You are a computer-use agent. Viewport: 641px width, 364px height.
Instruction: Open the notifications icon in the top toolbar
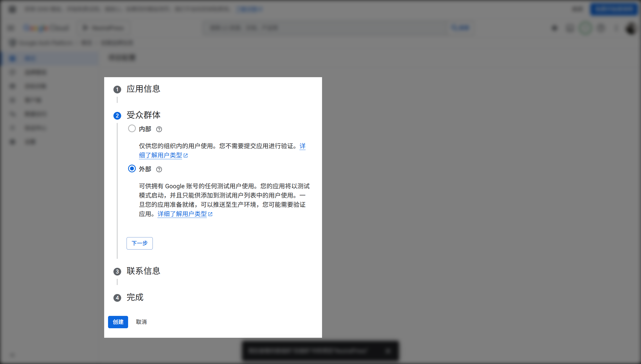point(601,28)
